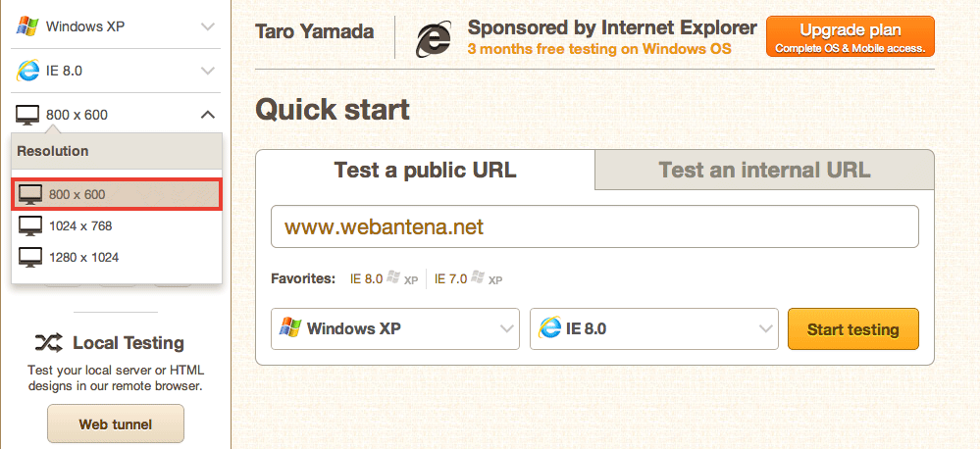This screenshot has width=980, height=449.
Task: Collapse the 800 x 600 resolution chevron
Action: [208, 115]
